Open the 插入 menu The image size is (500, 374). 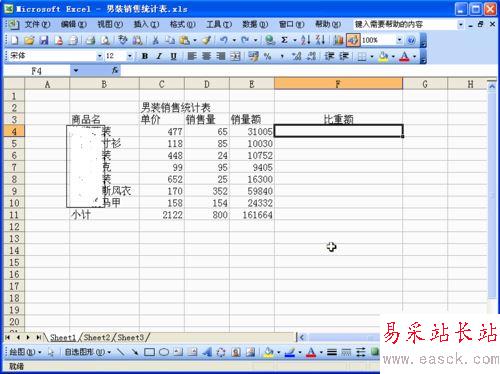146,24
